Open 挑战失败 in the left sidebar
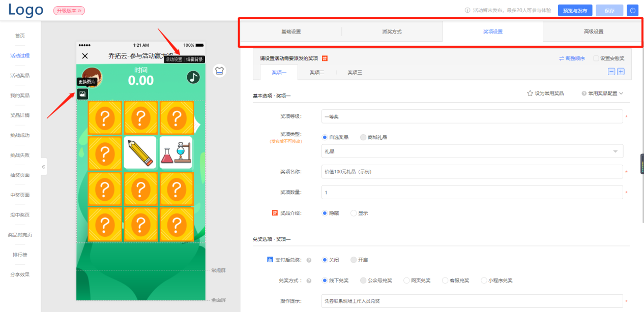Screen dimensions: 644x312 [x=20, y=155]
